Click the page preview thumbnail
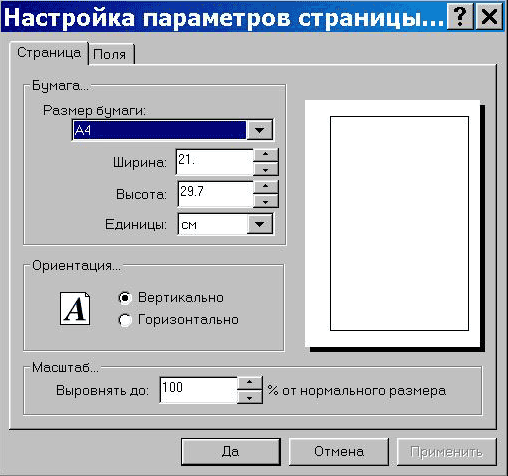 (x=395, y=226)
